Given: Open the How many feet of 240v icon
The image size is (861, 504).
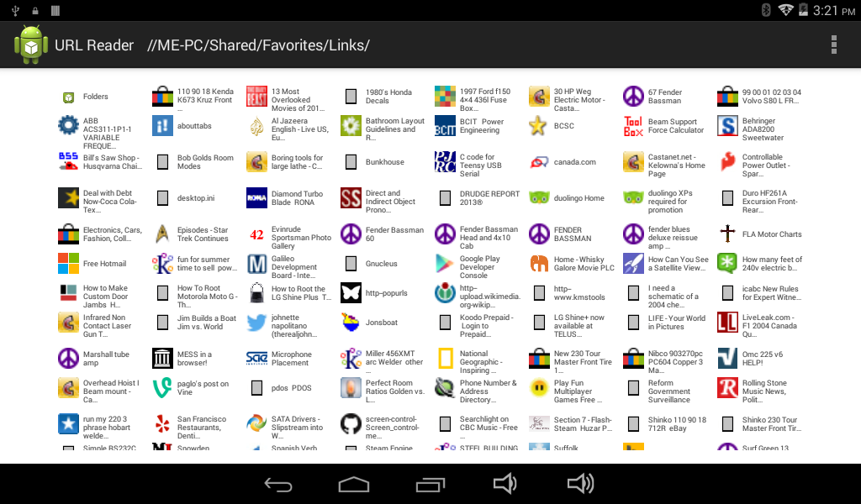Looking at the screenshot, I should point(727,263).
